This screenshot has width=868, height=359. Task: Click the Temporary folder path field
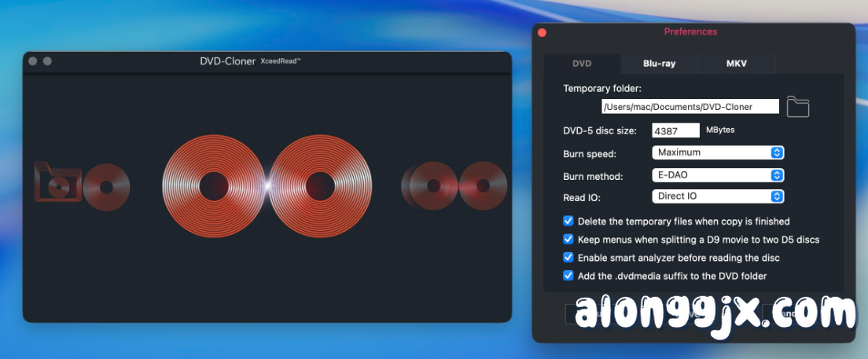(691, 106)
